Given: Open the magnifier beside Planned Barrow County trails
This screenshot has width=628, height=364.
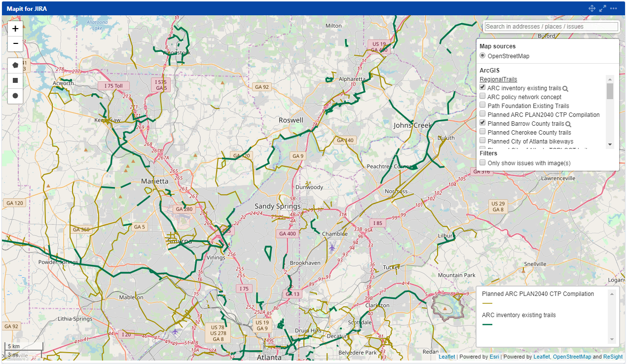Looking at the screenshot, I should point(568,123).
